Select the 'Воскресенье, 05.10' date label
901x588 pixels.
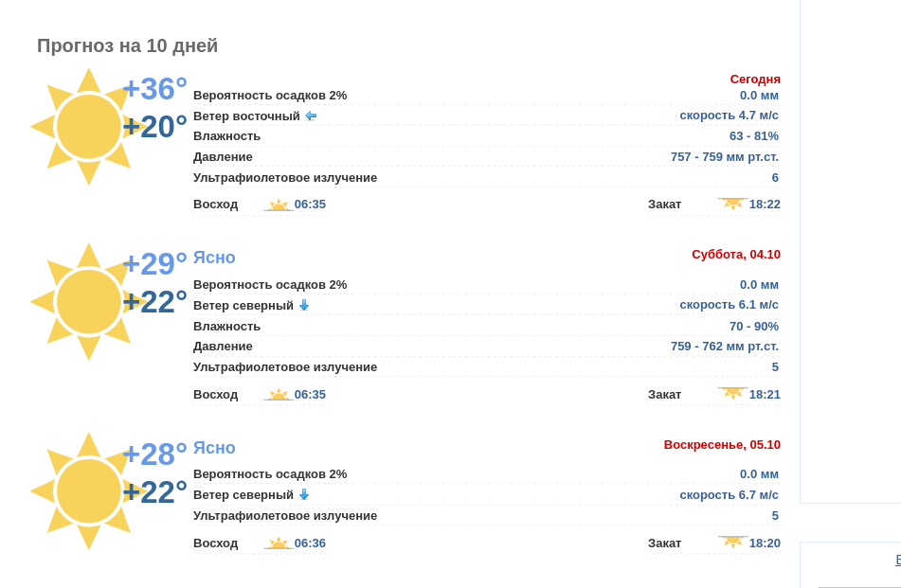pyautogui.click(x=722, y=445)
